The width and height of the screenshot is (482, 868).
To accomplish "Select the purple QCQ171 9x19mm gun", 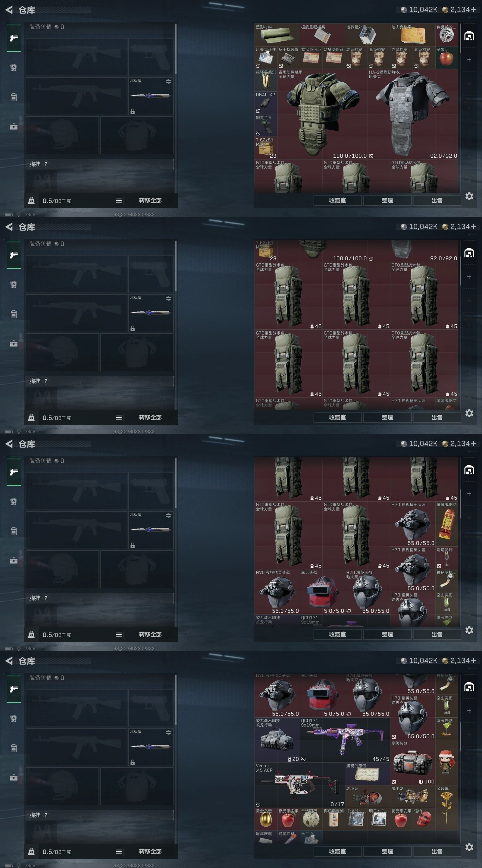I will pyautogui.click(x=345, y=740).
